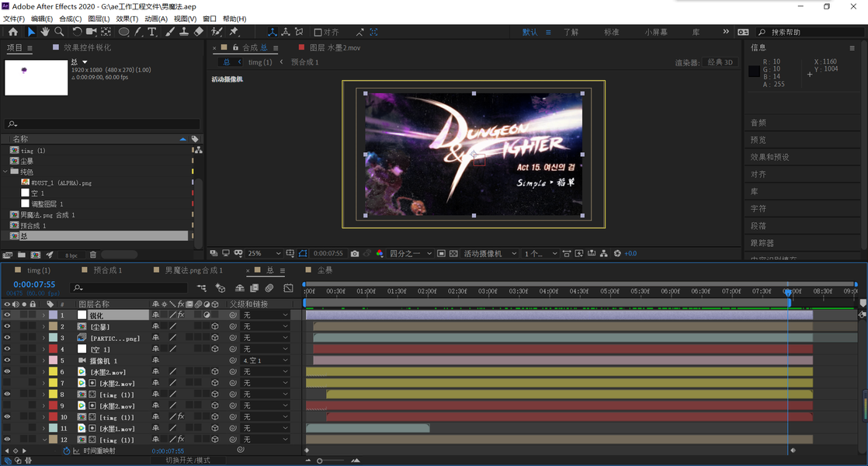Click the snapshot camera icon in viewer
The height and width of the screenshot is (466, 868).
355,253
